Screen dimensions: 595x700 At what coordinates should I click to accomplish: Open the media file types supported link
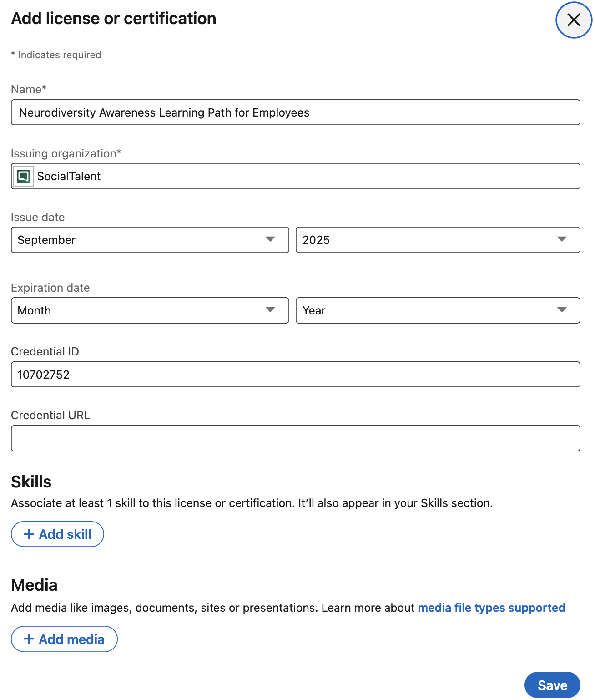(491, 608)
